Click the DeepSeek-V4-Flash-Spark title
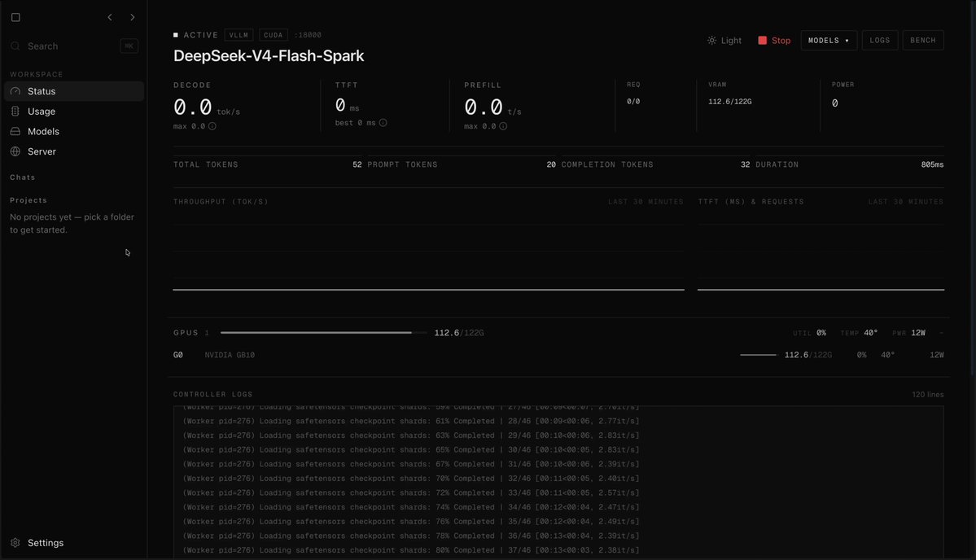The width and height of the screenshot is (976, 560). [x=269, y=56]
